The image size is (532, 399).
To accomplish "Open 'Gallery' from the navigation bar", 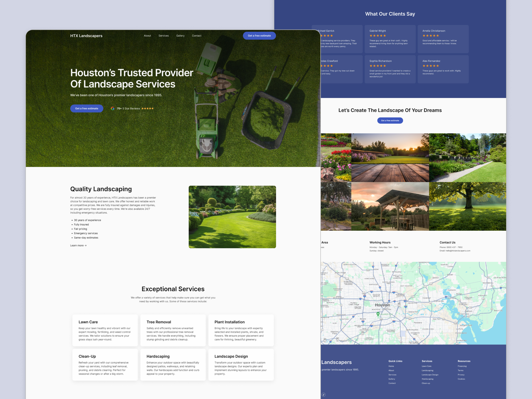I will (x=180, y=36).
